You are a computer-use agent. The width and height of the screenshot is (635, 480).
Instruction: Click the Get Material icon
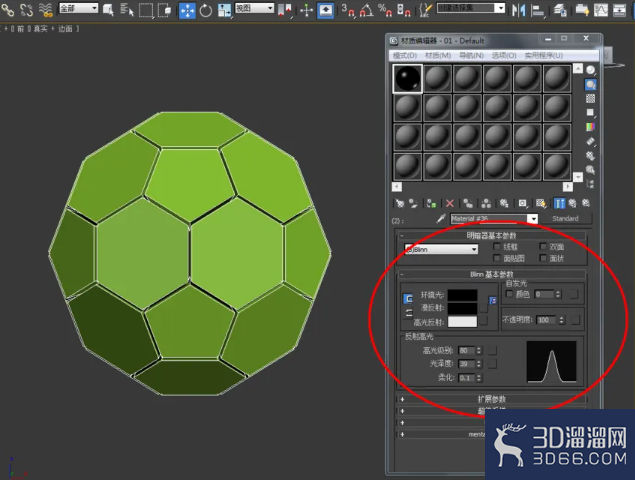400,203
